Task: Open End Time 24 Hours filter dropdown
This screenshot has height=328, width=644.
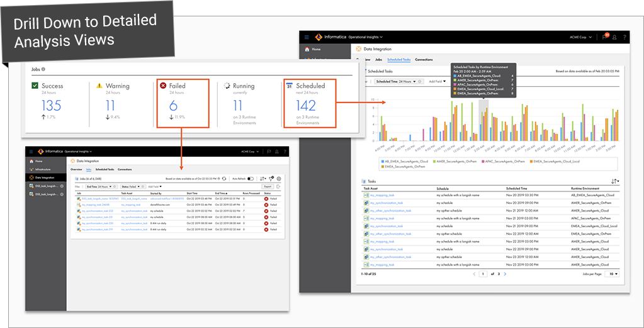Action: (x=111, y=186)
